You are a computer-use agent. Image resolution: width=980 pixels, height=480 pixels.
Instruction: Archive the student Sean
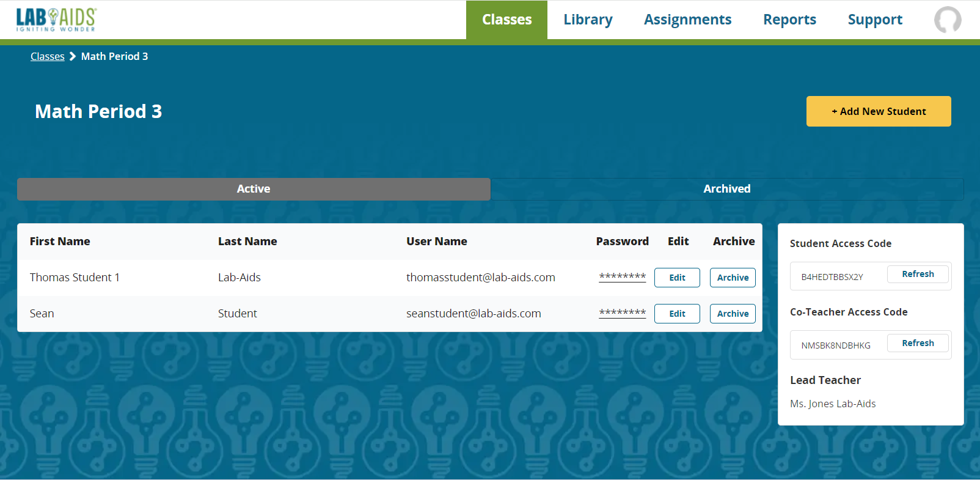[x=733, y=314]
